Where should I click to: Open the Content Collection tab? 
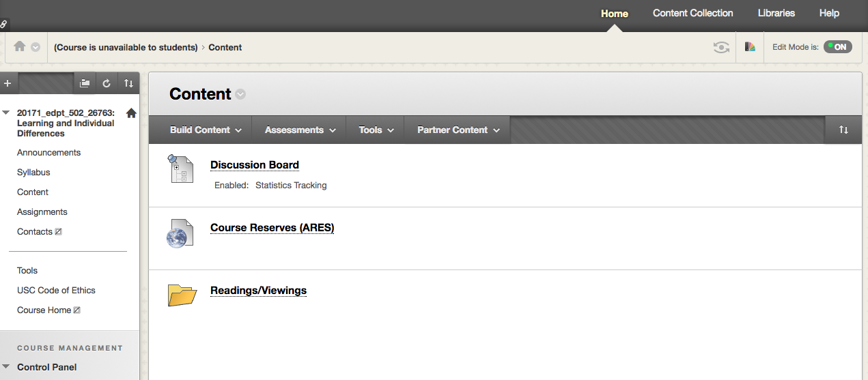point(692,13)
